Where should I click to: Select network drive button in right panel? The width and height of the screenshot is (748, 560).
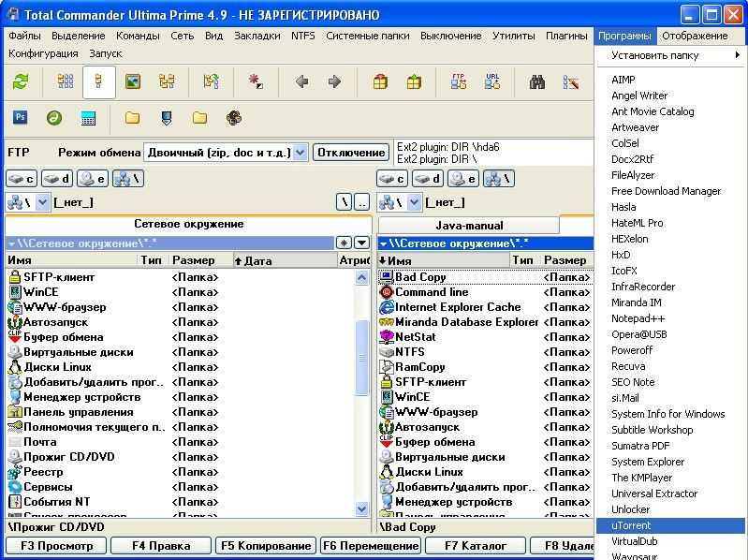tap(499, 179)
